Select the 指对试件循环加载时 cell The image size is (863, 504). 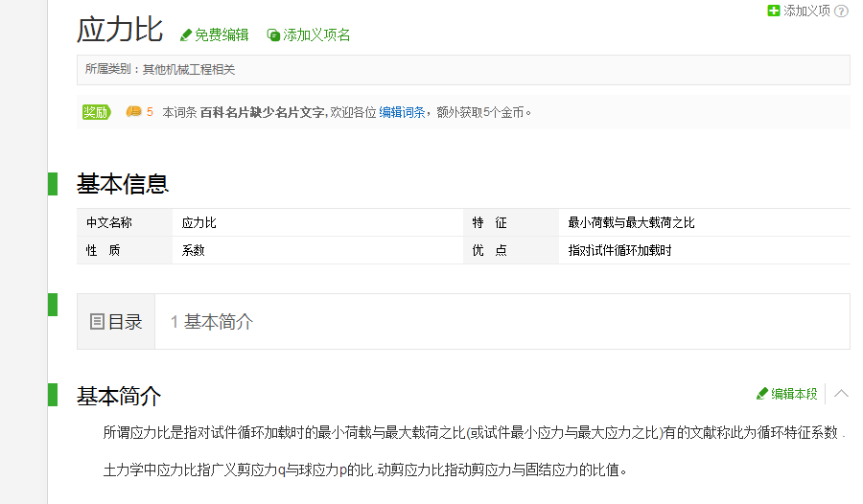pyautogui.click(x=619, y=250)
